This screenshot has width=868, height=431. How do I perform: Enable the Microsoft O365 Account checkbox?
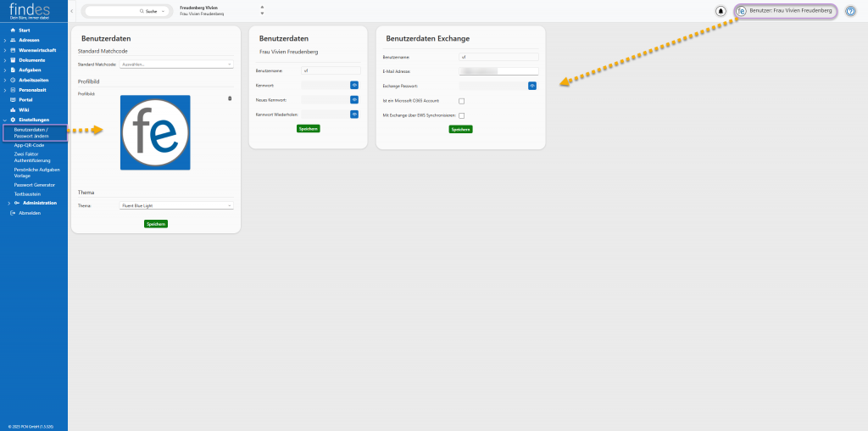click(x=462, y=101)
